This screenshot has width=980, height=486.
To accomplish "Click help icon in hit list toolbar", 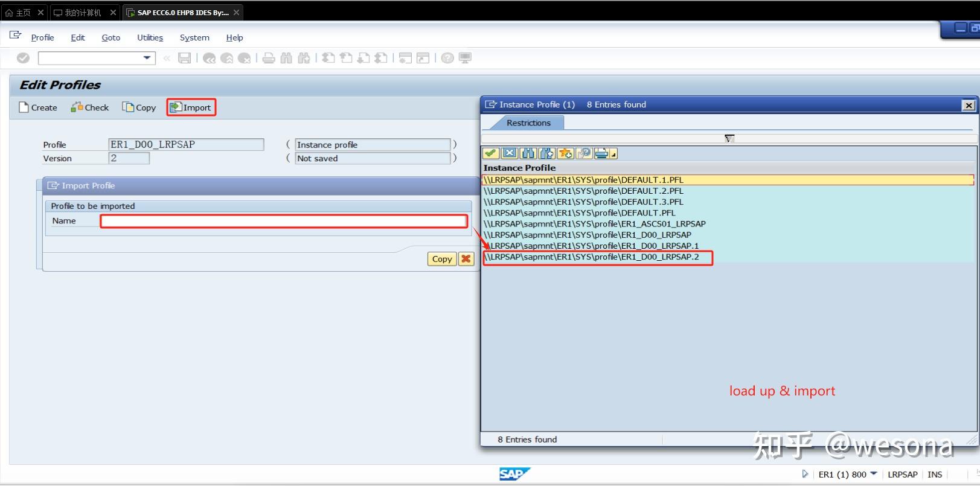I will click(584, 153).
